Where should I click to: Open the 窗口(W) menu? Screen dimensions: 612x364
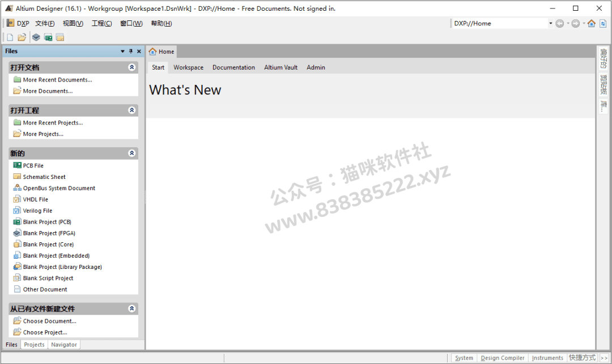click(x=131, y=23)
